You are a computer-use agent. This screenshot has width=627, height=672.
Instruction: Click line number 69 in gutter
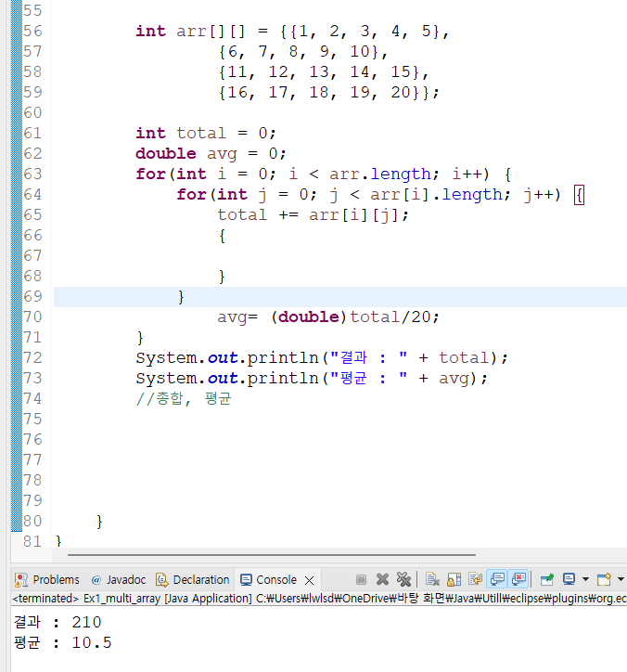tap(32, 297)
